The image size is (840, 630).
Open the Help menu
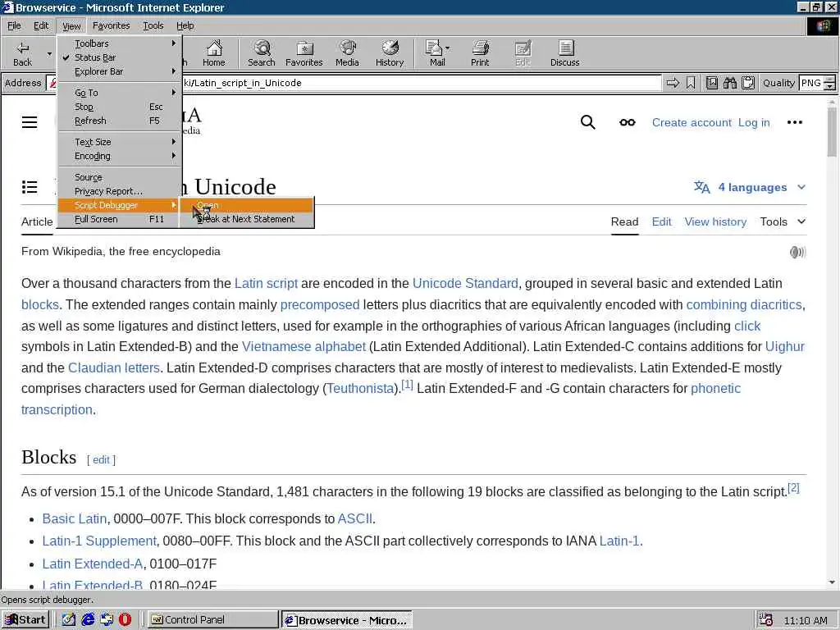[x=185, y=25]
